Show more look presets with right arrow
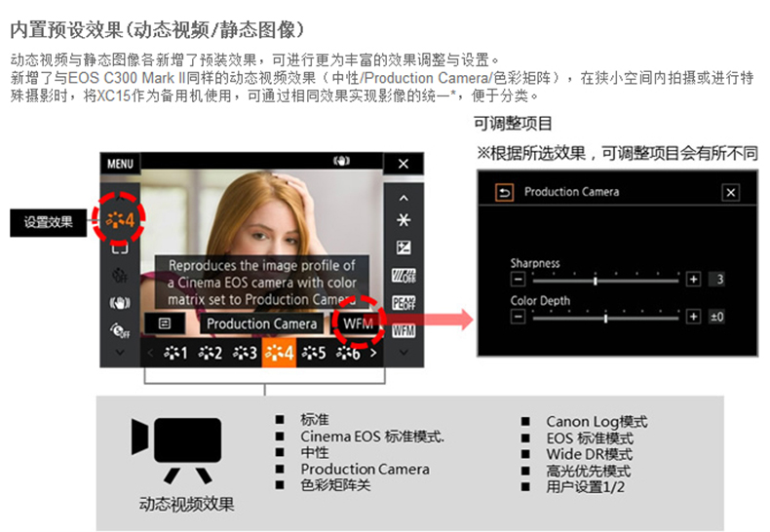 pos(373,353)
